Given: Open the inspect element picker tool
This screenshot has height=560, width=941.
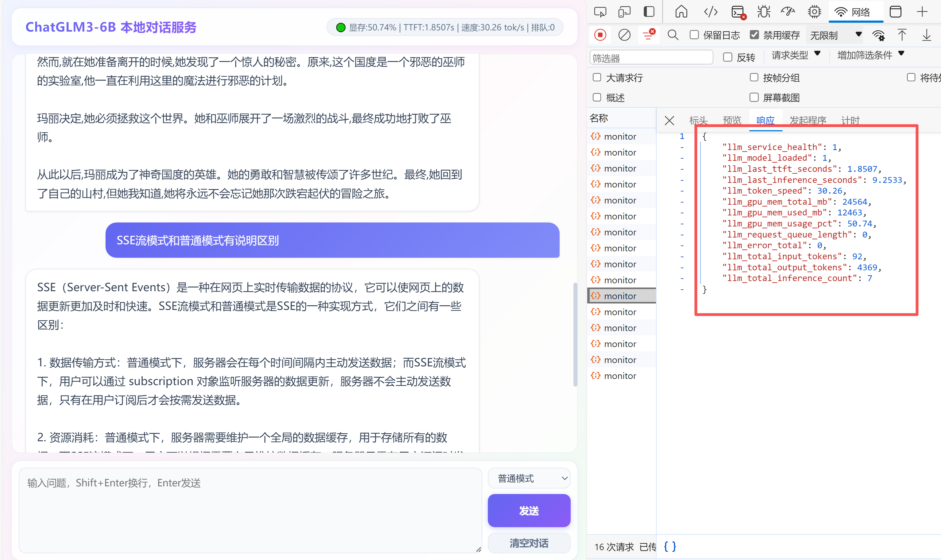Looking at the screenshot, I should click(x=600, y=12).
